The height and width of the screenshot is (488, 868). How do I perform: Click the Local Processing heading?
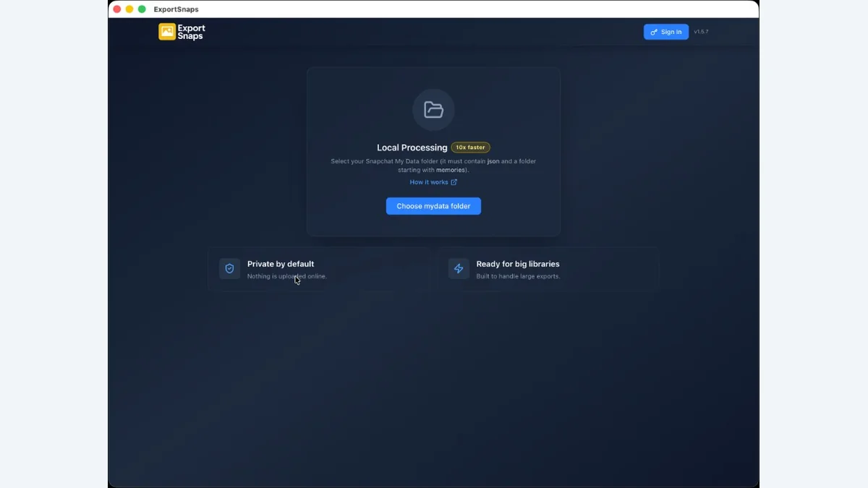tap(412, 147)
